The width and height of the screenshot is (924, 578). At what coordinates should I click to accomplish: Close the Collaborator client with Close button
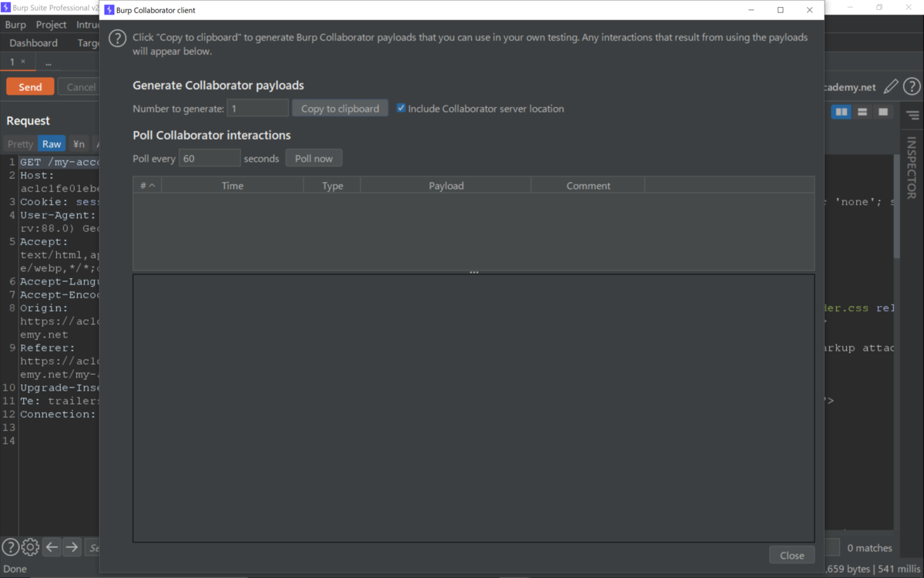tap(792, 555)
